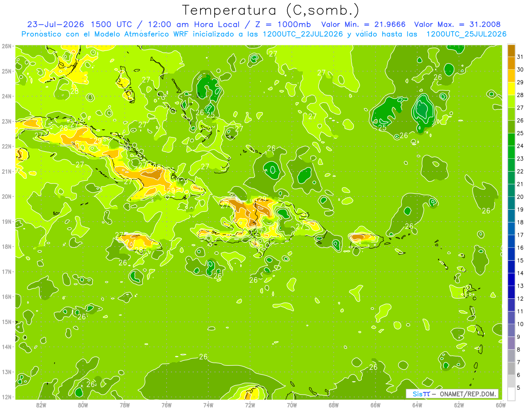Click the '12N' latitude axis label
This screenshot has width=532, height=411.
click(x=7, y=397)
